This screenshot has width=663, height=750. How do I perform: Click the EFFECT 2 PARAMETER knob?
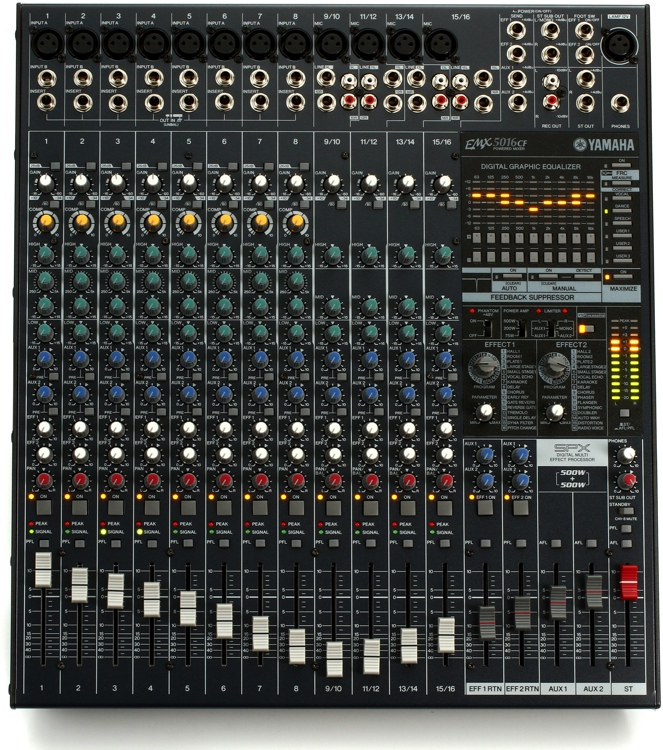pos(555,411)
